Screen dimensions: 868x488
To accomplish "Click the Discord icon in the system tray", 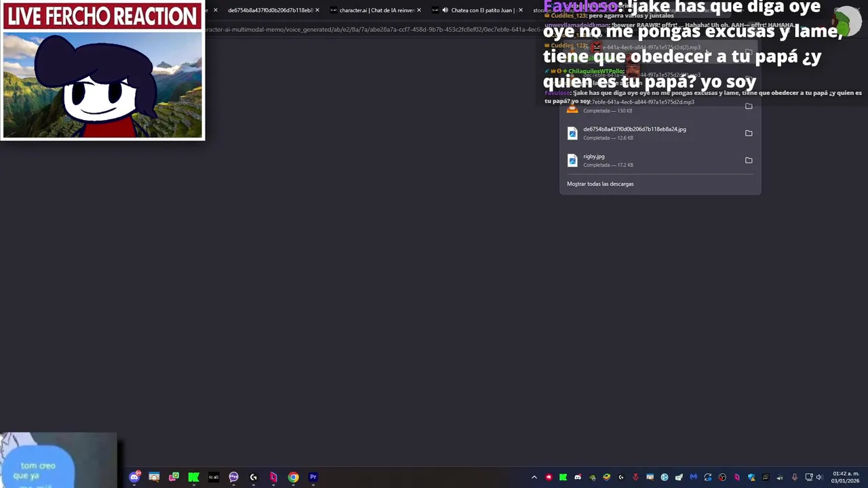I will 578,477.
